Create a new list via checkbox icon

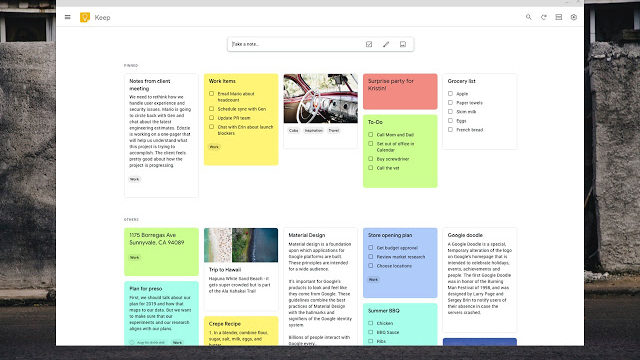point(369,44)
